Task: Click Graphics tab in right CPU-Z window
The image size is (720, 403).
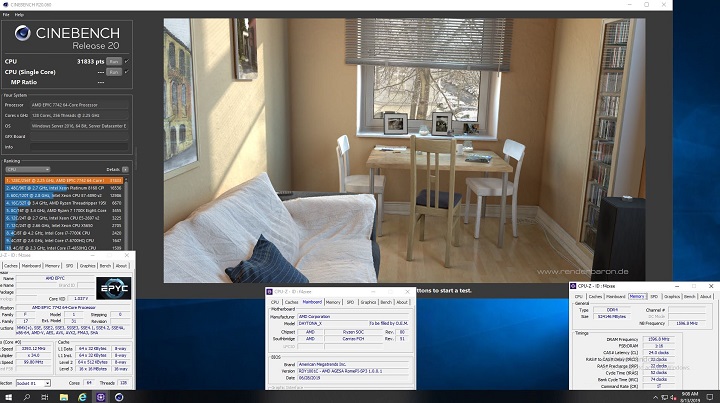Action: pos(672,297)
